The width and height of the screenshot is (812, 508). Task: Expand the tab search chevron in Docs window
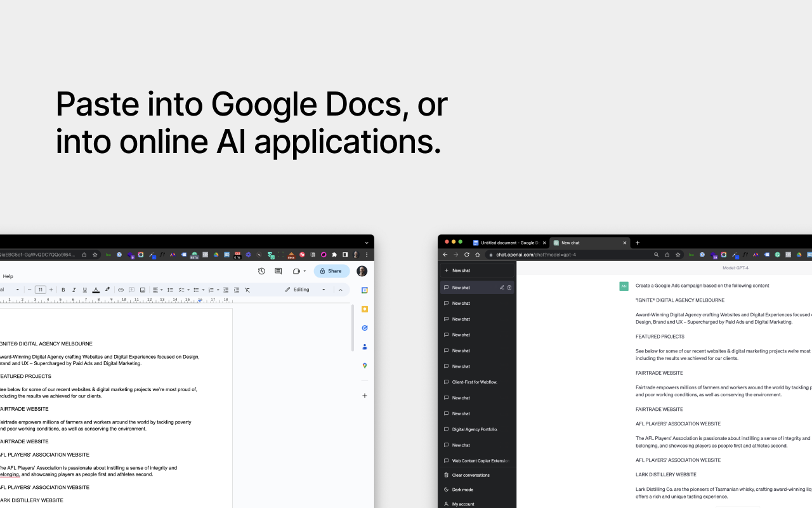367,243
